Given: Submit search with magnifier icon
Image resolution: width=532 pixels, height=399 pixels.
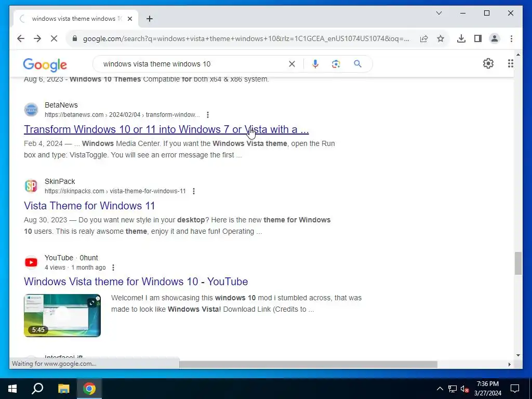Looking at the screenshot, I should pyautogui.click(x=357, y=64).
